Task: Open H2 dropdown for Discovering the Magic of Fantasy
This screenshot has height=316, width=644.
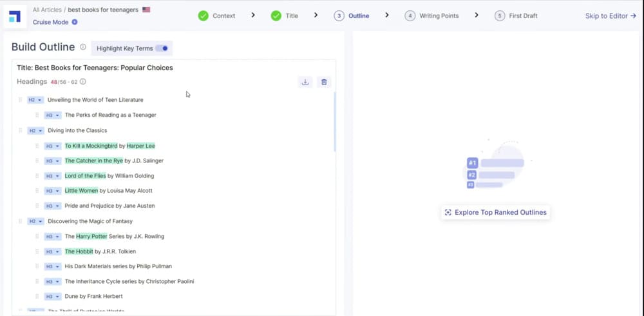Action: pyautogui.click(x=35, y=221)
